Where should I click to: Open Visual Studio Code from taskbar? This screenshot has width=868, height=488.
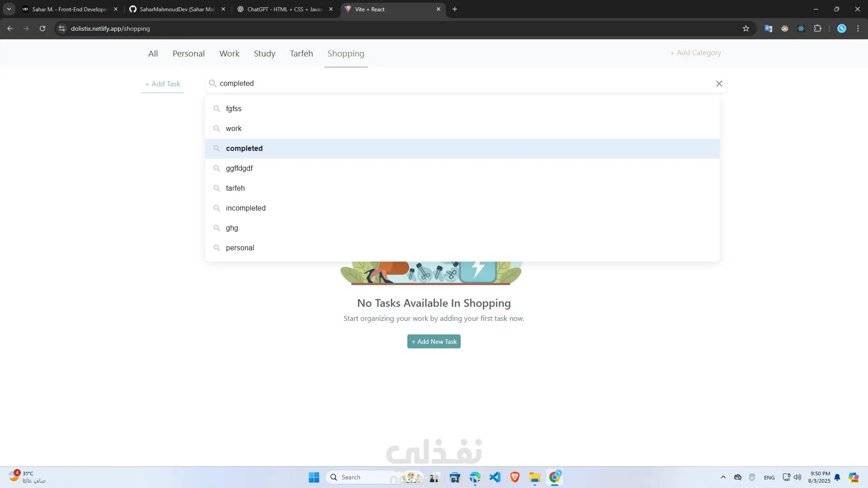(x=495, y=477)
